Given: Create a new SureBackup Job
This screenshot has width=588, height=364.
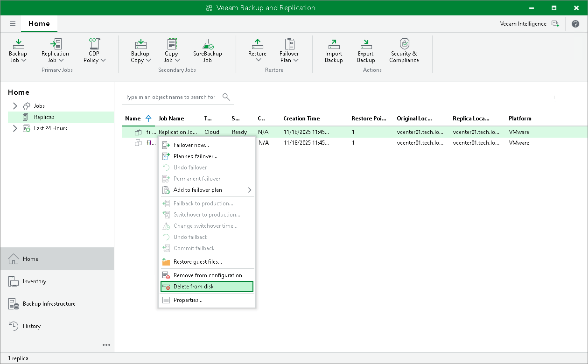Looking at the screenshot, I should point(207,50).
